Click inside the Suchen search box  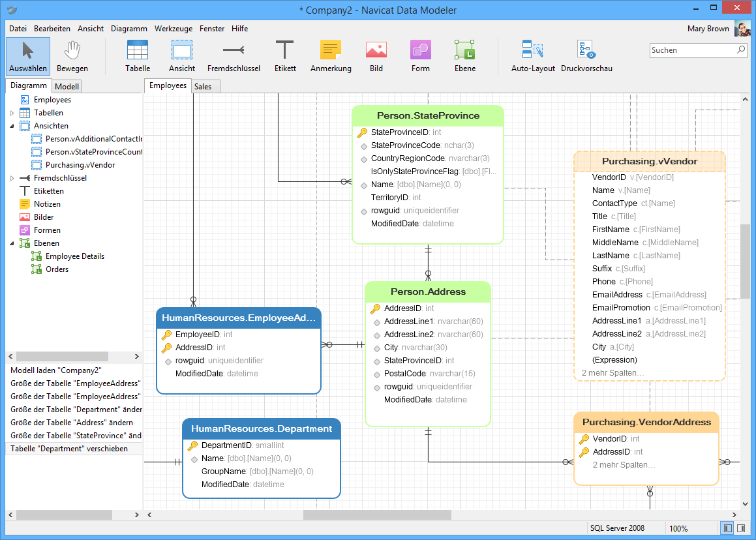pos(691,50)
